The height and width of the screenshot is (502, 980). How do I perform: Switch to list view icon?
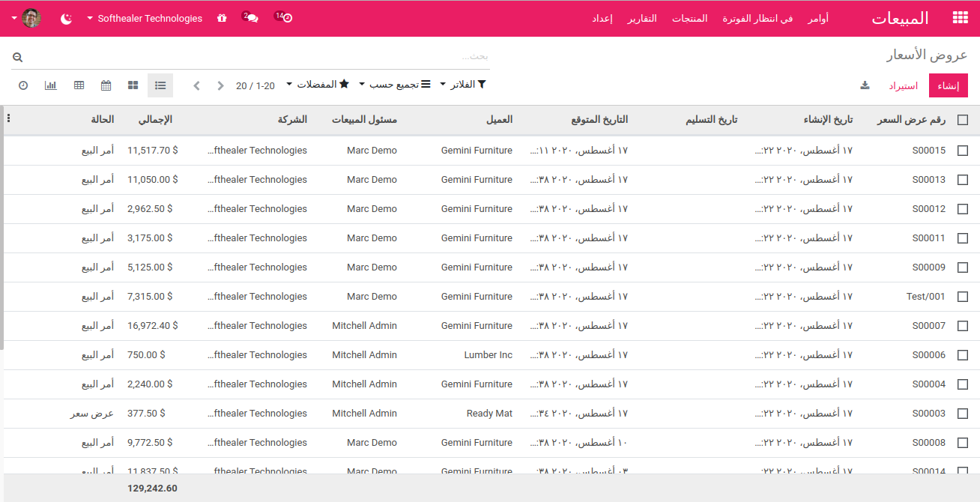coord(160,85)
